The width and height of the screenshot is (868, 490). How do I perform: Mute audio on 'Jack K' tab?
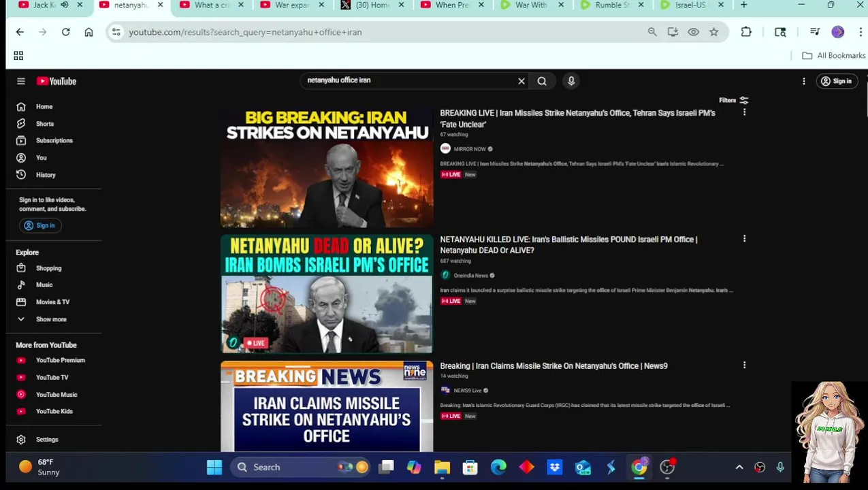[x=65, y=5]
